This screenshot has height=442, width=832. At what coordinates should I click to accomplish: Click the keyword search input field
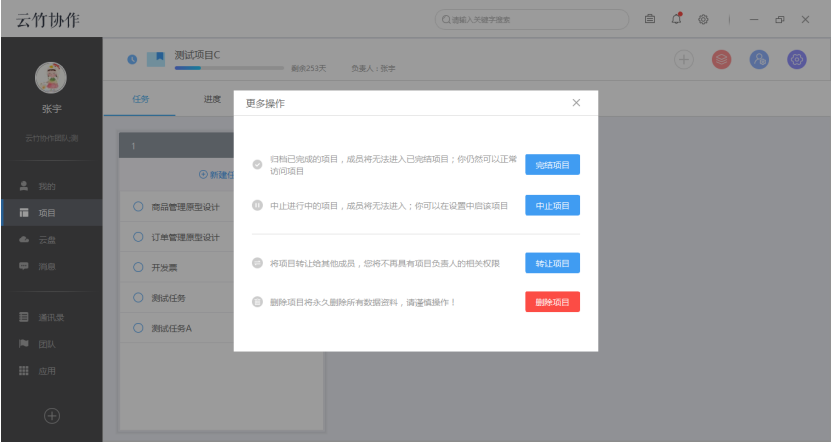tap(535, 19)
